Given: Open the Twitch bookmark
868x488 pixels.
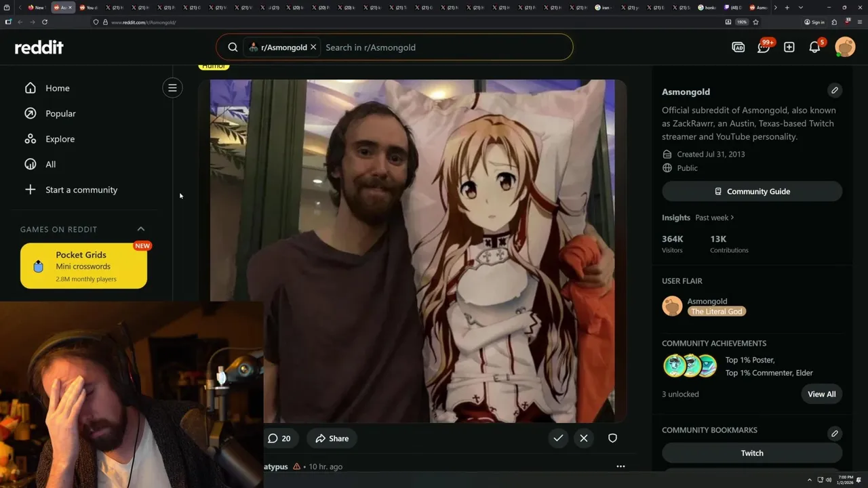Looking at the screenshot, I should (752, 453).
